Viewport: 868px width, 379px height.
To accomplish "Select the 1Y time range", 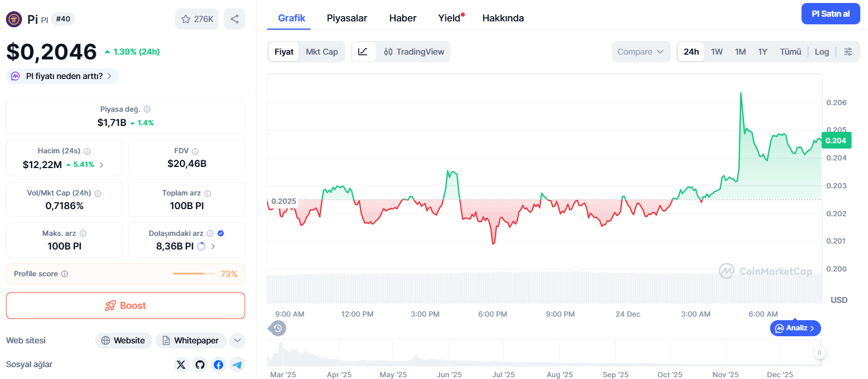I will coord(763,52).
